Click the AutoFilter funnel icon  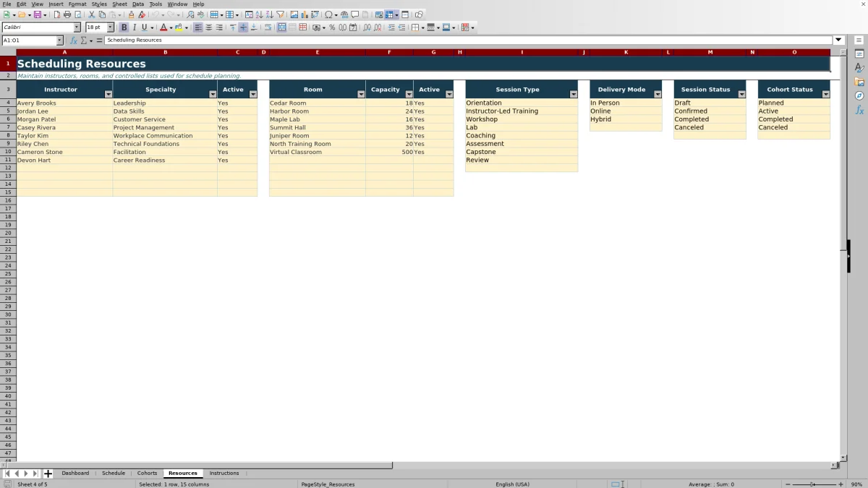[281, 14]
